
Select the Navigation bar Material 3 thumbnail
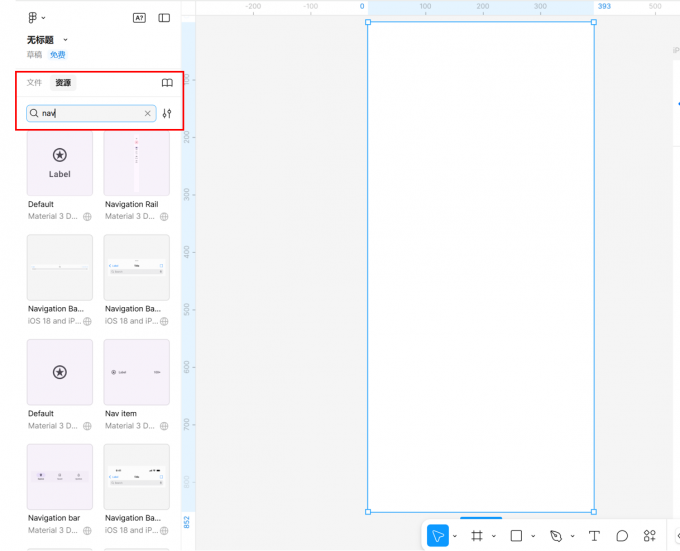pyautogui.click(x=60, y=476)
